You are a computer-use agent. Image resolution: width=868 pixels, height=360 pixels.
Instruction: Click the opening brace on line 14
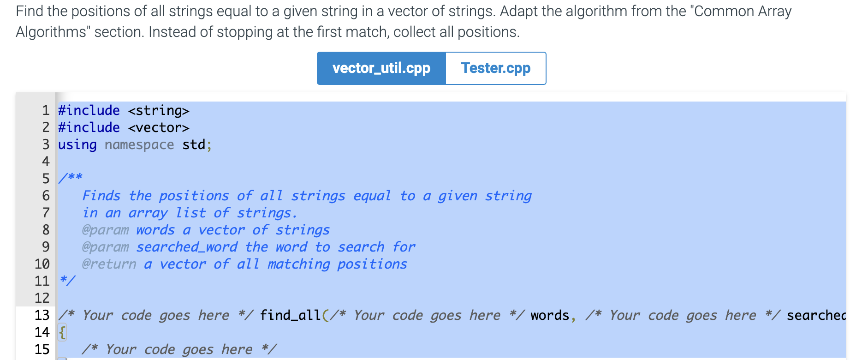pos(61,332)
